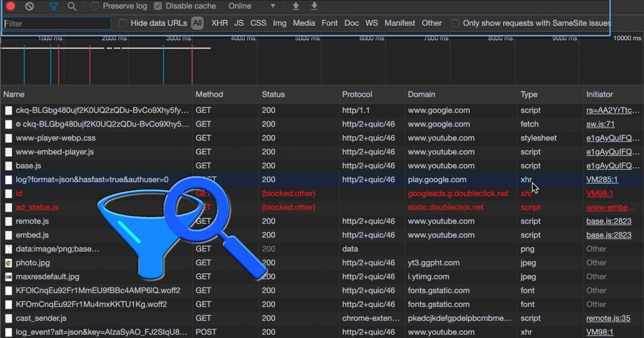
Task: Toggle Hide data URLs
Action: pyautogui.click(x=123, y=23)
